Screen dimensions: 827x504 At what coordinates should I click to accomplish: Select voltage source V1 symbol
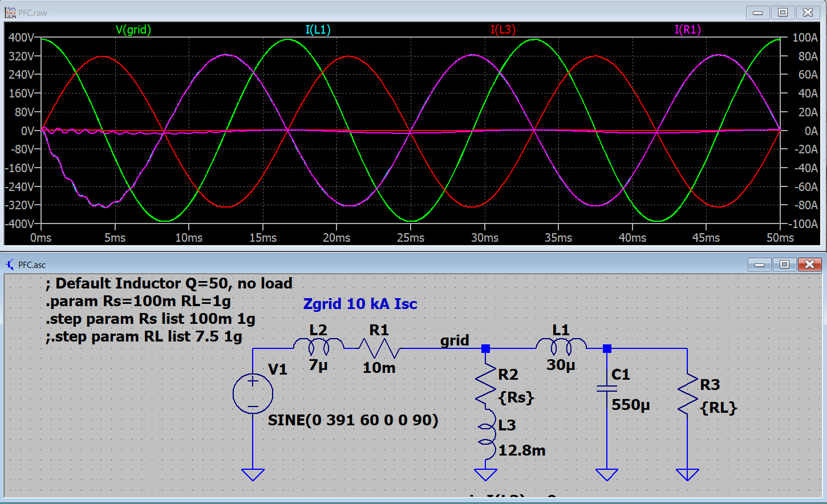point(253,393)
